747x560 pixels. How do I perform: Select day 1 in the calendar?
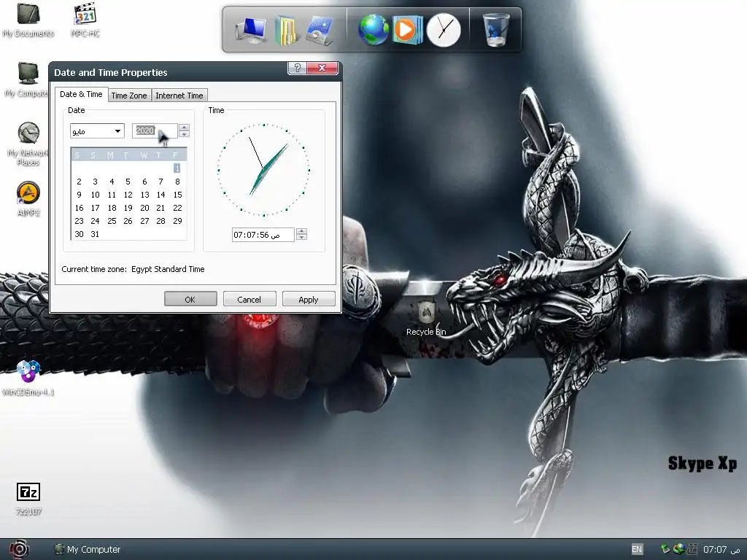click(177, 168)
